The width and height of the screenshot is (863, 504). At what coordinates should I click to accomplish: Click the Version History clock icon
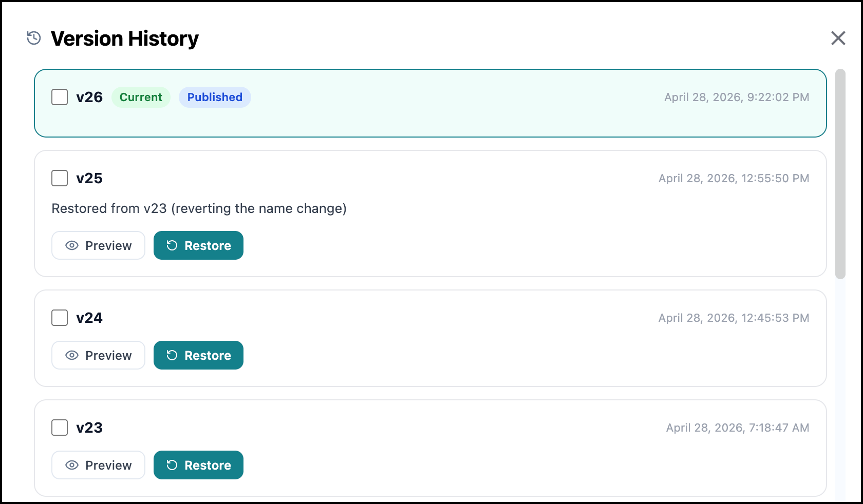(x=34, y=38)
